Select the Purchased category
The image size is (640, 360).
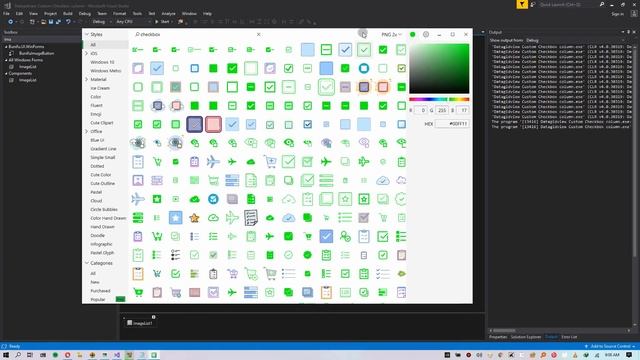coord(100,291)
